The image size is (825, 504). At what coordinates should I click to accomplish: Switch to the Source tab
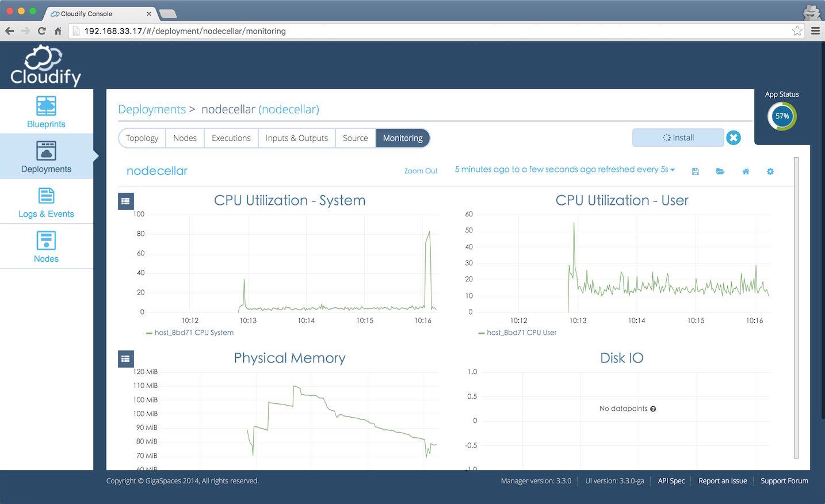point(356,138)
